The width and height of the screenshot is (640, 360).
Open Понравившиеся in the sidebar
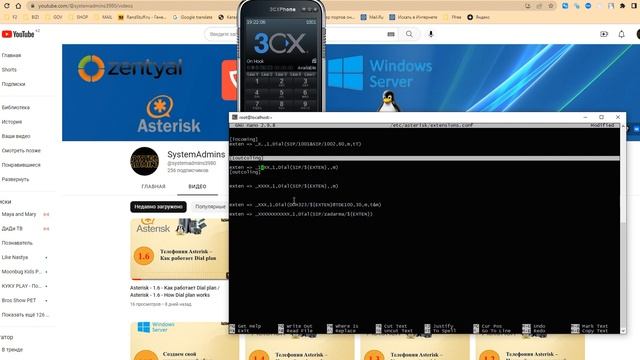(21, 165)
